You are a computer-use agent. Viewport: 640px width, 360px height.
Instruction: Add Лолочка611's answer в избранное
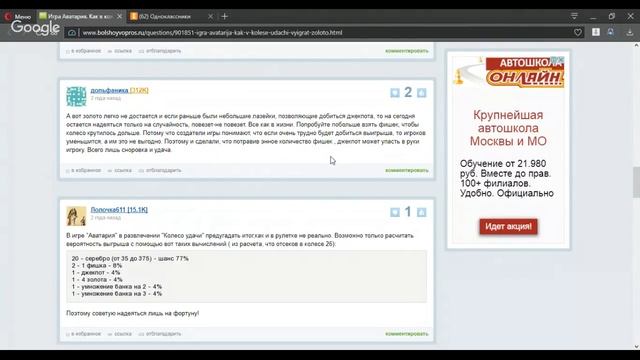coord(84,333)
